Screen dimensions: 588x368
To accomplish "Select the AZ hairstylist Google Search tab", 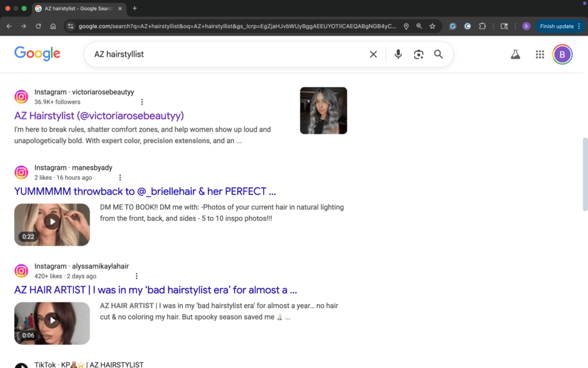I will coord(75,9).
